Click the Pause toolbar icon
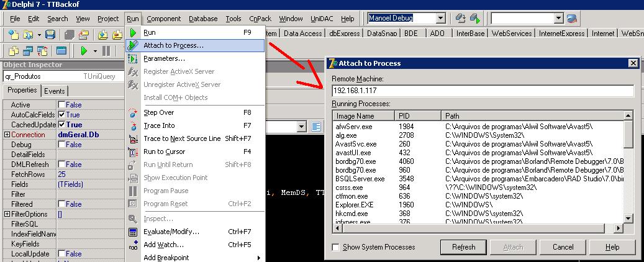The height and width of the screenshot is (262, 644). pyautogui.click(x=106, y=51)
